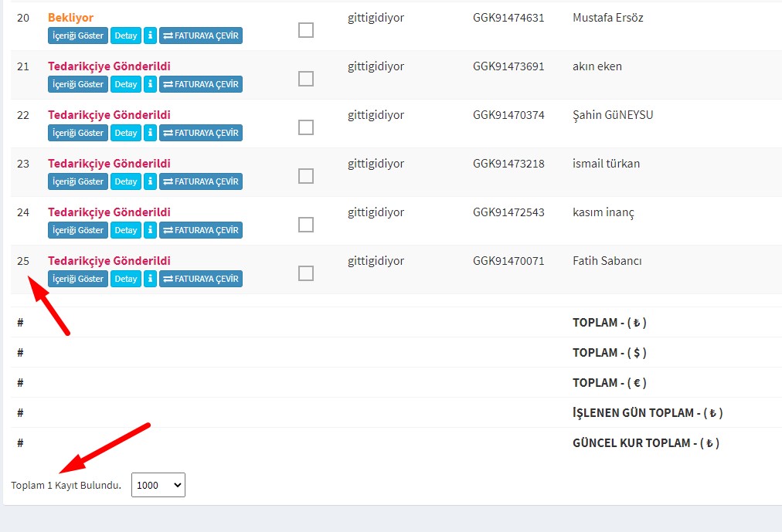782x532 pixels.
Task: Click the info icon in row 21
Action: tap(150, 84)
